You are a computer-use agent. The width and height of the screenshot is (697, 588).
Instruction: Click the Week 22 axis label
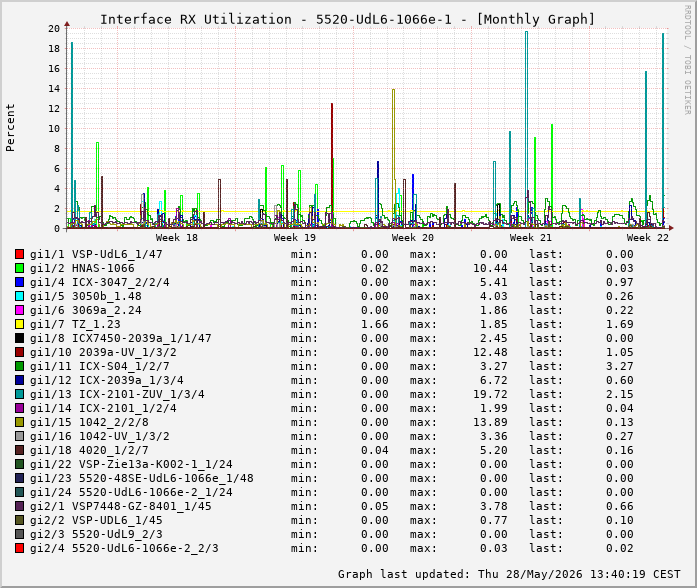(648, 237)
